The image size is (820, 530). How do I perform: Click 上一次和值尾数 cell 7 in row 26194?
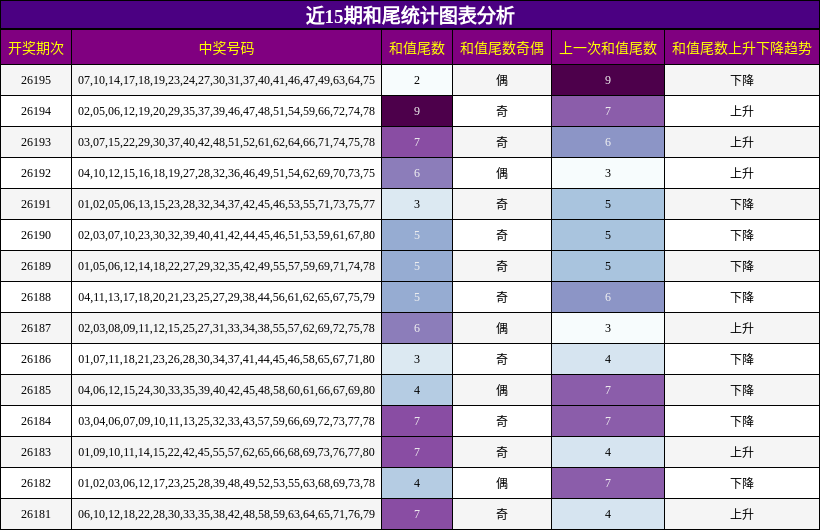pyautogui.click(x=608, y=111)
